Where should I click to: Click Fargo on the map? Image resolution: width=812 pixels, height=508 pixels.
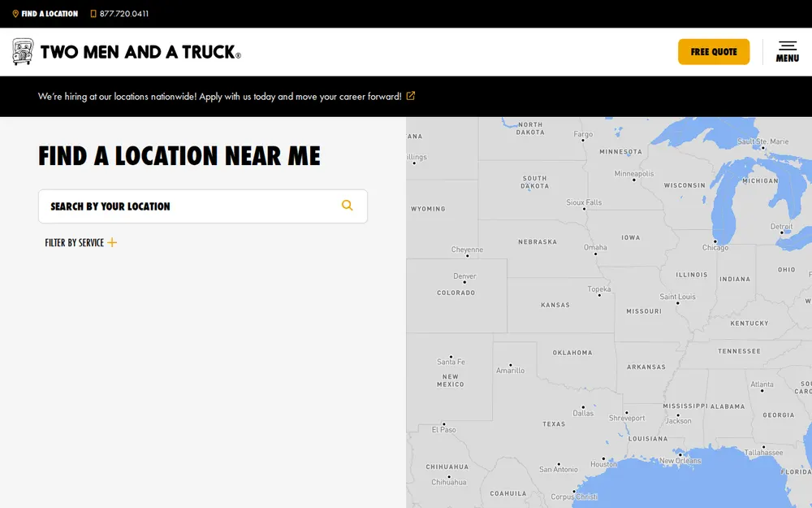coord(583,134)
